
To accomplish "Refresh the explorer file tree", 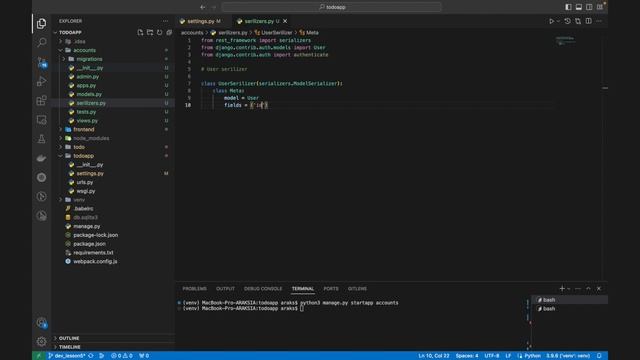I will coord(160,32).
